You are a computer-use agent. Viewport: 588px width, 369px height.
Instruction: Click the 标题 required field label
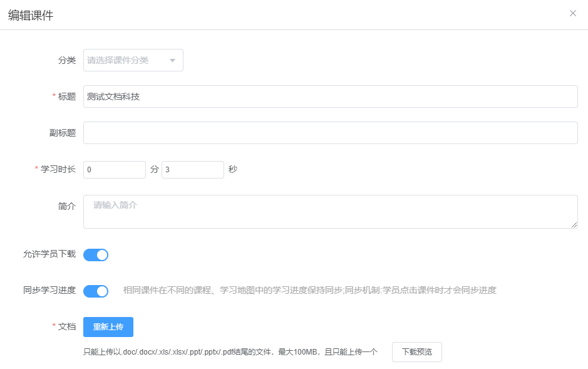(x=66, y=96)
